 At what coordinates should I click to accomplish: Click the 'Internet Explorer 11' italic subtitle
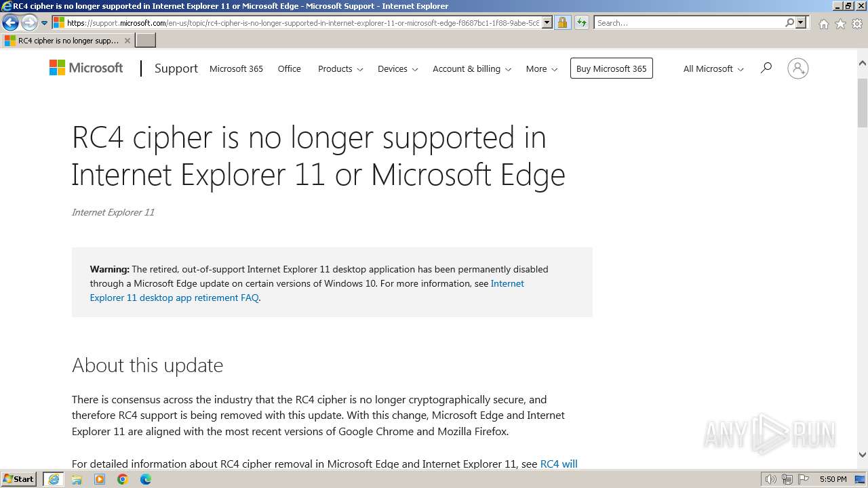coord(113,212)
